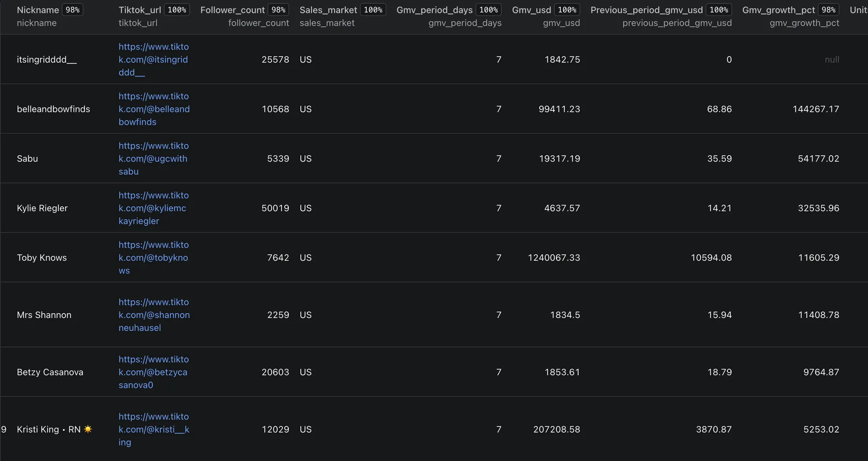
Task: Select growth percent value 144267.17
Action: coord(816,109)
